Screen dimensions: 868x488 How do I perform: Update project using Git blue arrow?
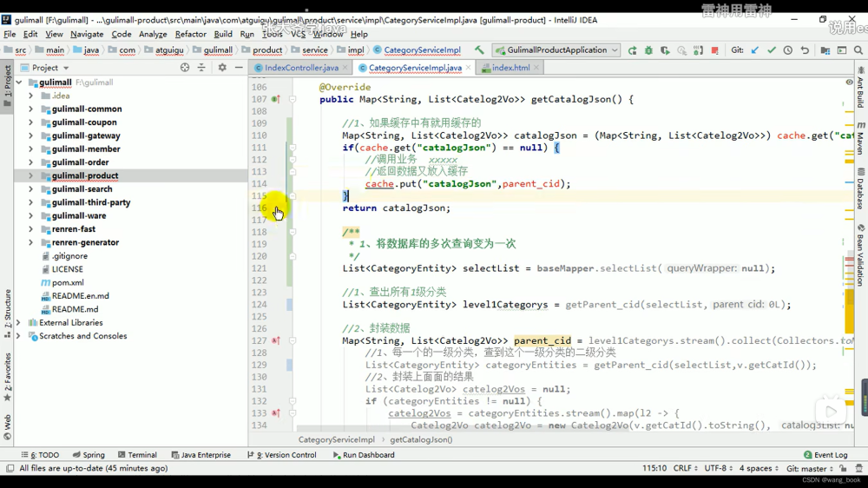point(755,50)
